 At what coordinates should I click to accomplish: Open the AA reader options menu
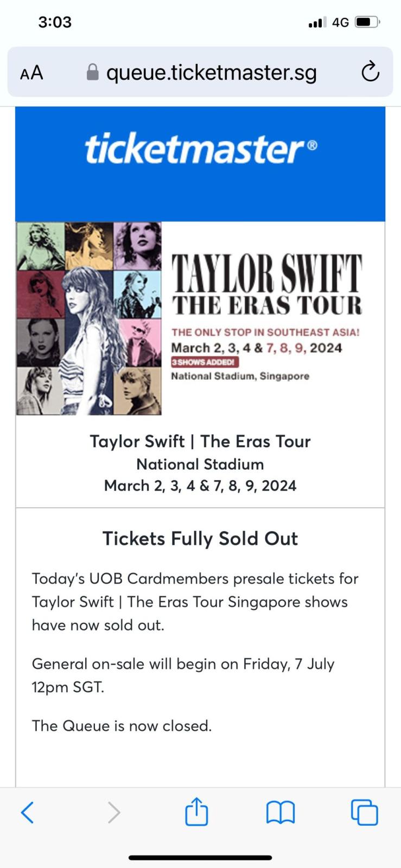31,73
